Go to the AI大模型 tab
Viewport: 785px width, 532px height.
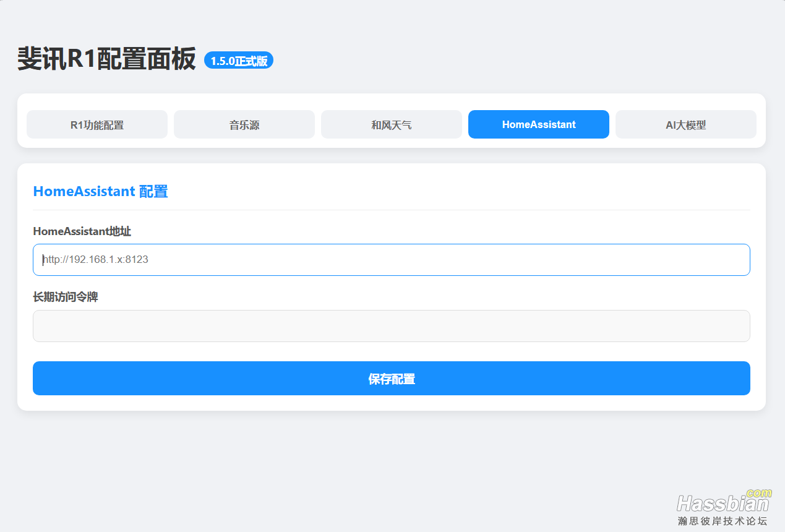pos(686,124)
